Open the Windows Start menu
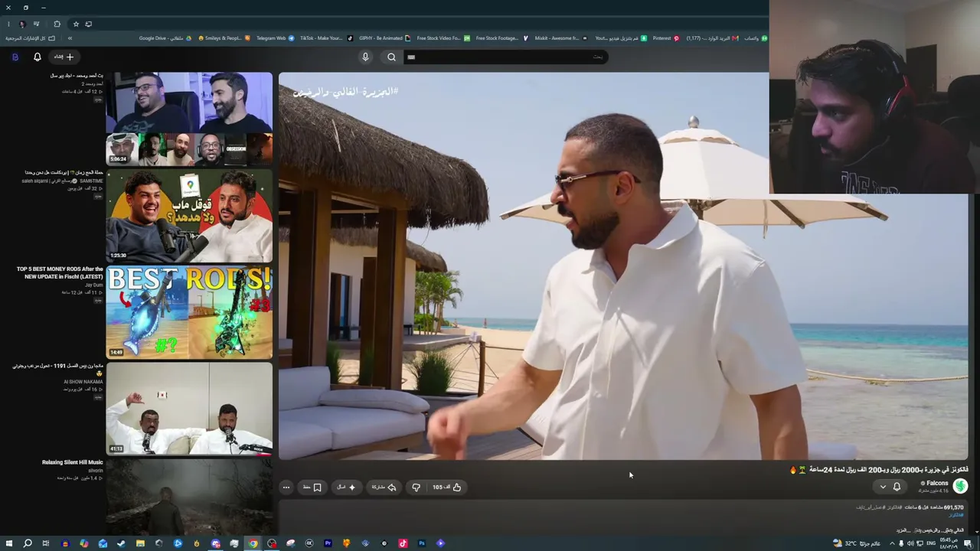Screen dimensions: 980x551 pyautogui.click(x=8, y=543)
